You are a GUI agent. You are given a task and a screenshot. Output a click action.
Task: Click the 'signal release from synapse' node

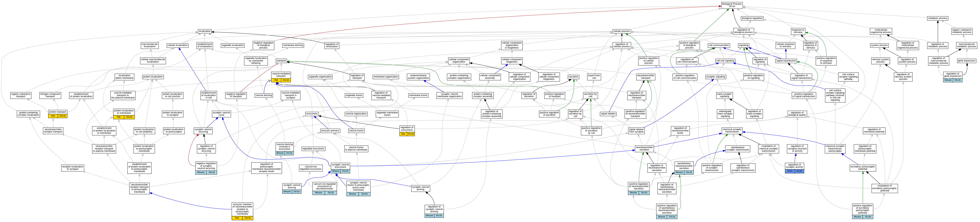[x=637, y=130]
